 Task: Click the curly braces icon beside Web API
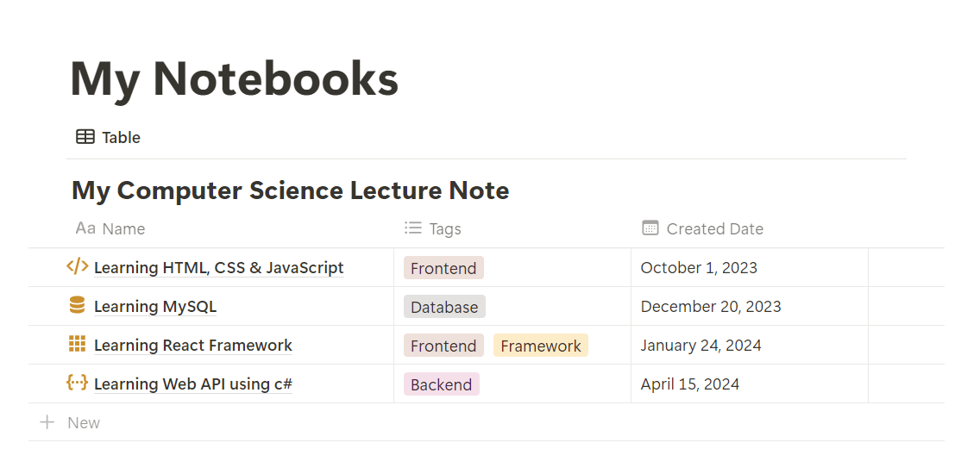pyautogui.click(x=78, y=384)
